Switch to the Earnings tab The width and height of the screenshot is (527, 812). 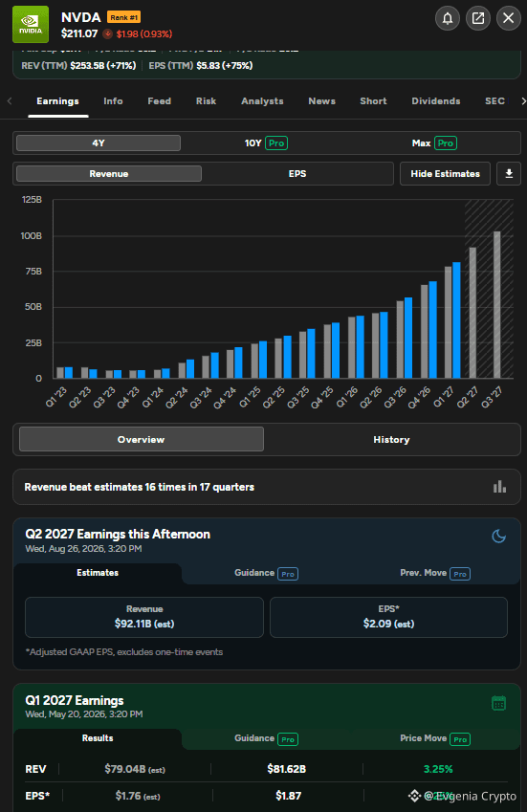point(58,101)
